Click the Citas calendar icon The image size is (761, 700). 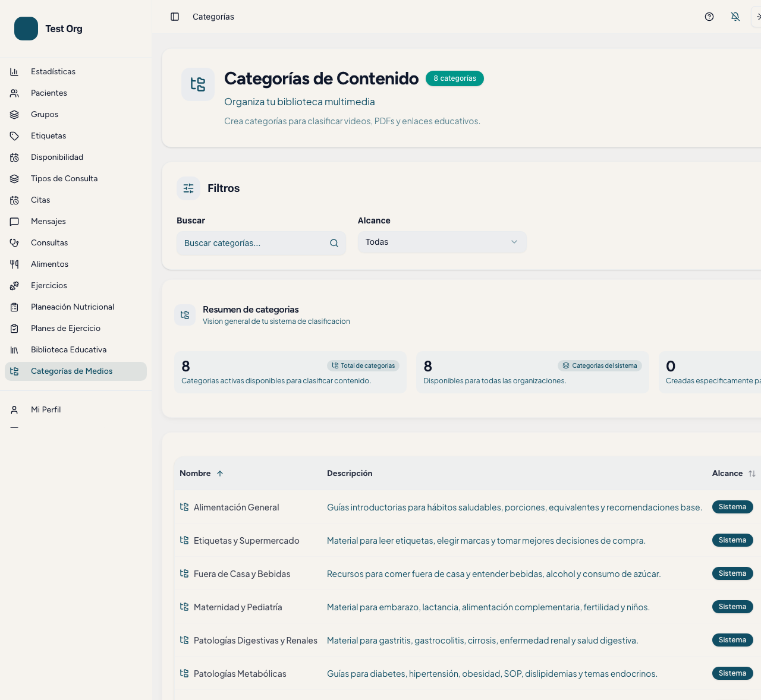tap(14, 200)
